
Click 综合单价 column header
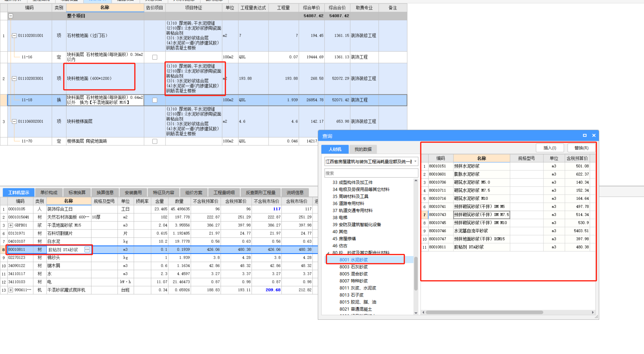coord(311,8)
